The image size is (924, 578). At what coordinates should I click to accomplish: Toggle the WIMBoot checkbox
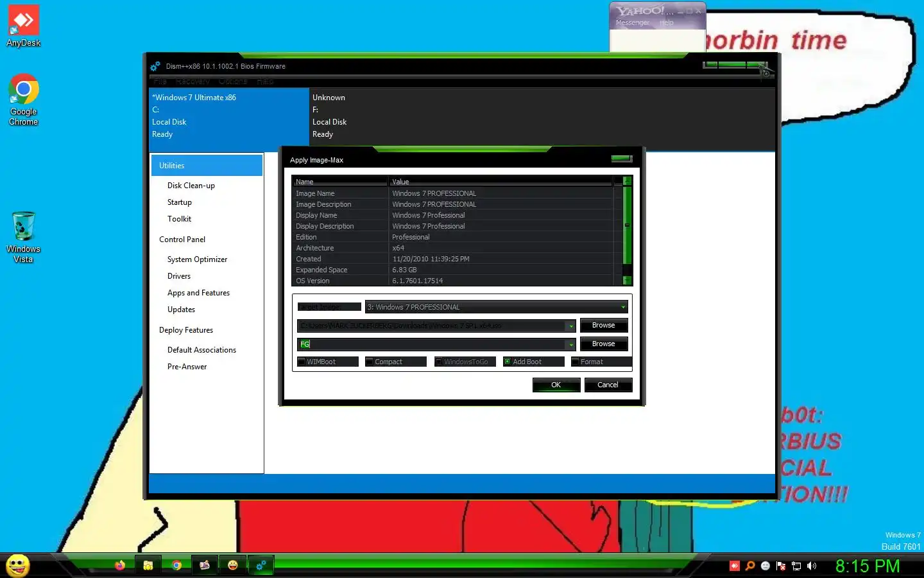tap(302, 362)
